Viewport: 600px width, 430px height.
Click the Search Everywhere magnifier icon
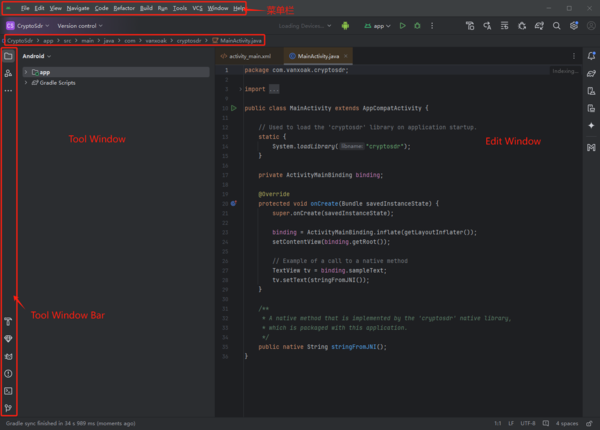pyautogui.click(x=556, y=25)
